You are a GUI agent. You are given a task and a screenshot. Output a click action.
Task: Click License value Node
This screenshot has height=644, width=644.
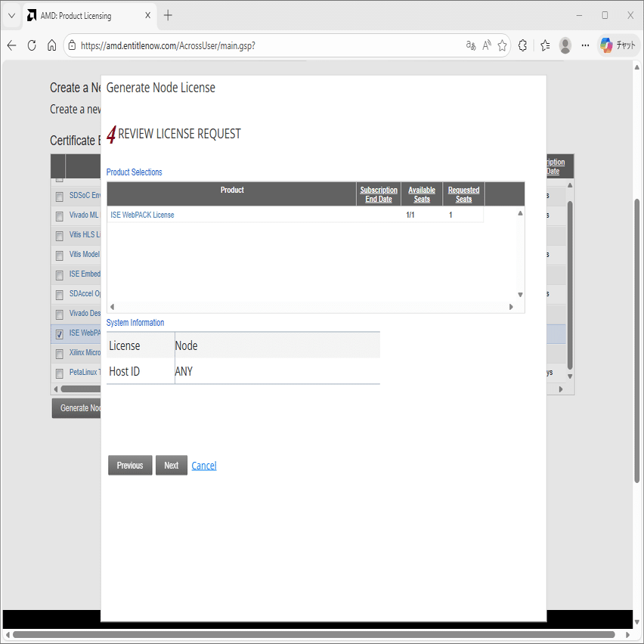(186, 346)
